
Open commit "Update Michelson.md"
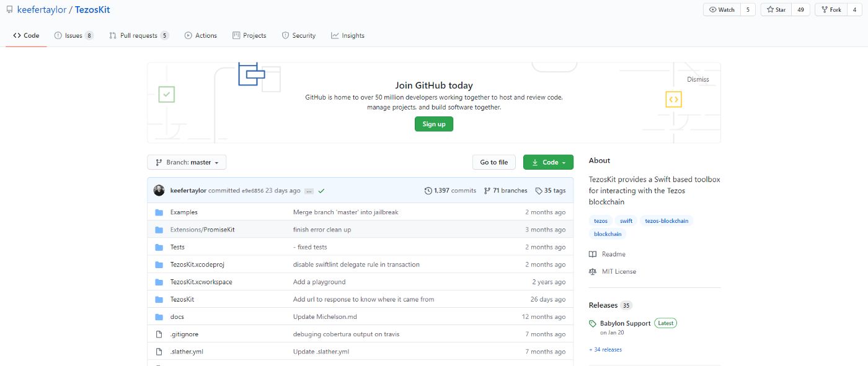click(x=325, y=316)
